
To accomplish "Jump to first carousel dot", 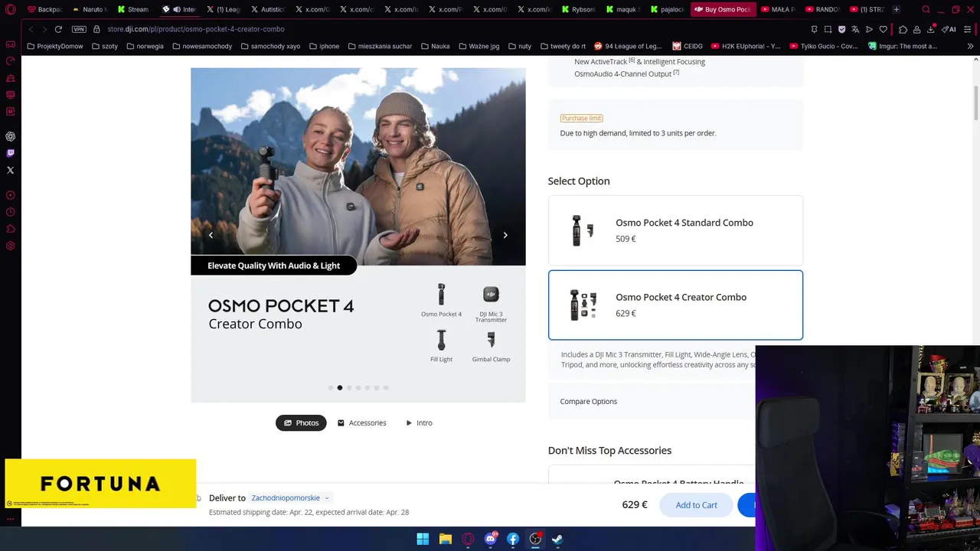I will pos(331,388).
